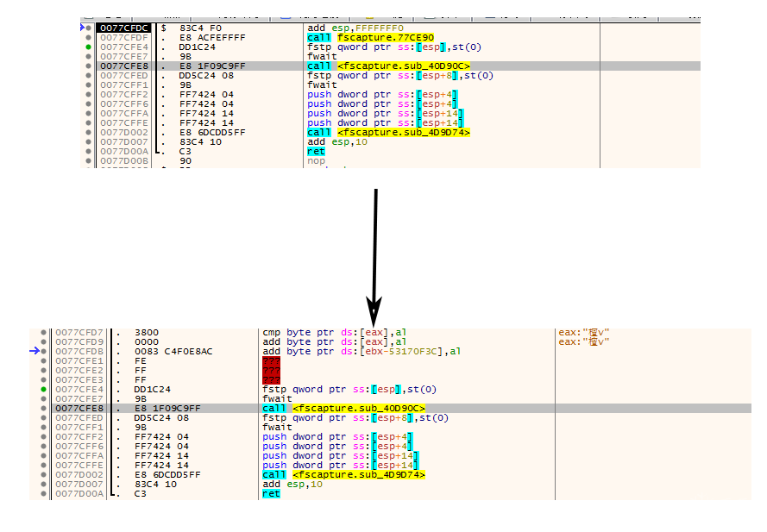767x532 pixels.
Task: Select highlighted call sub_40D90C in lower listing
Action: click(344, 409)
